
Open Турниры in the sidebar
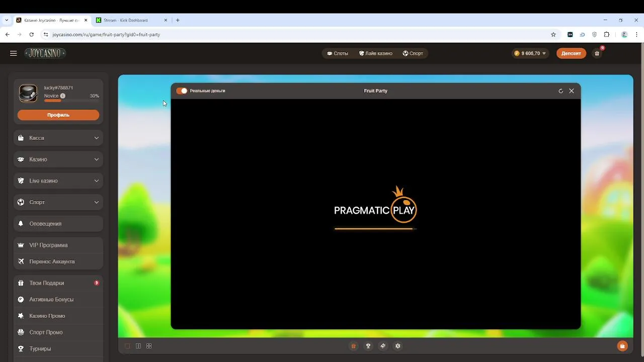58,348
